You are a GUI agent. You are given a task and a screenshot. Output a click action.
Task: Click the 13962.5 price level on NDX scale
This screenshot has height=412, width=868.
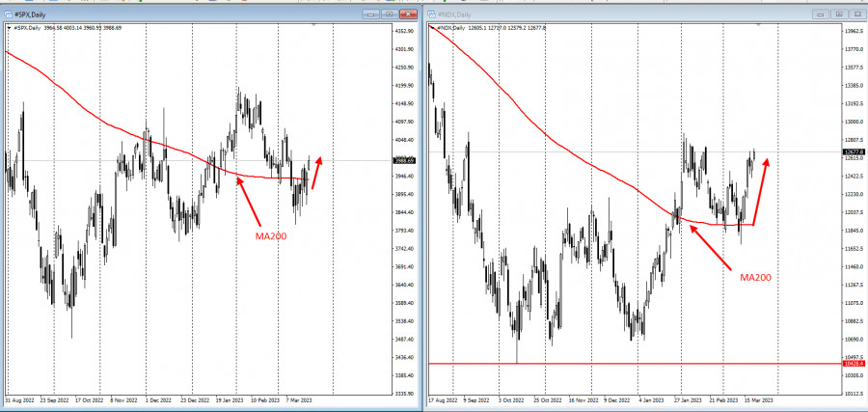[x=854, y=31]
